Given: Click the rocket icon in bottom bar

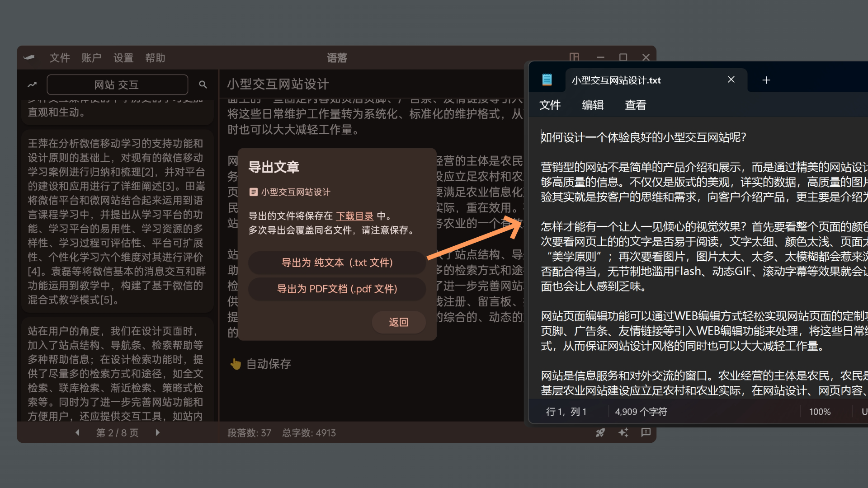Looking at the screenshot, I should pyautogui.click(x=600, y=433).
